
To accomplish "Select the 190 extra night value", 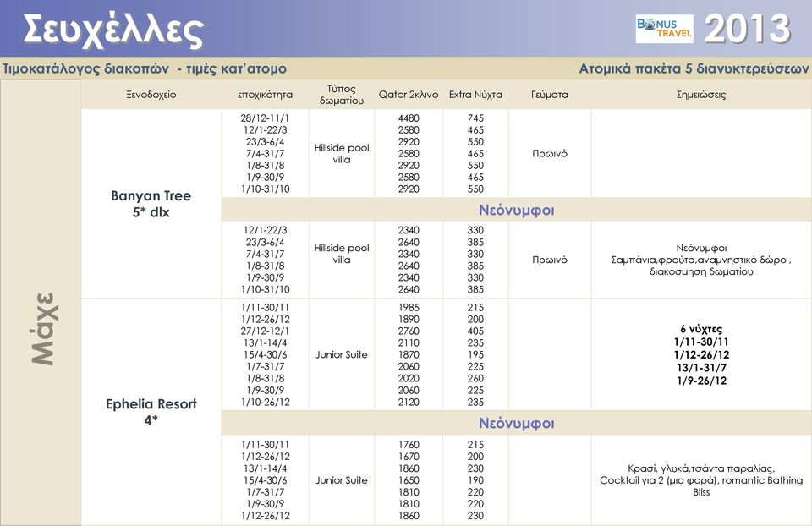I will 475,480.
